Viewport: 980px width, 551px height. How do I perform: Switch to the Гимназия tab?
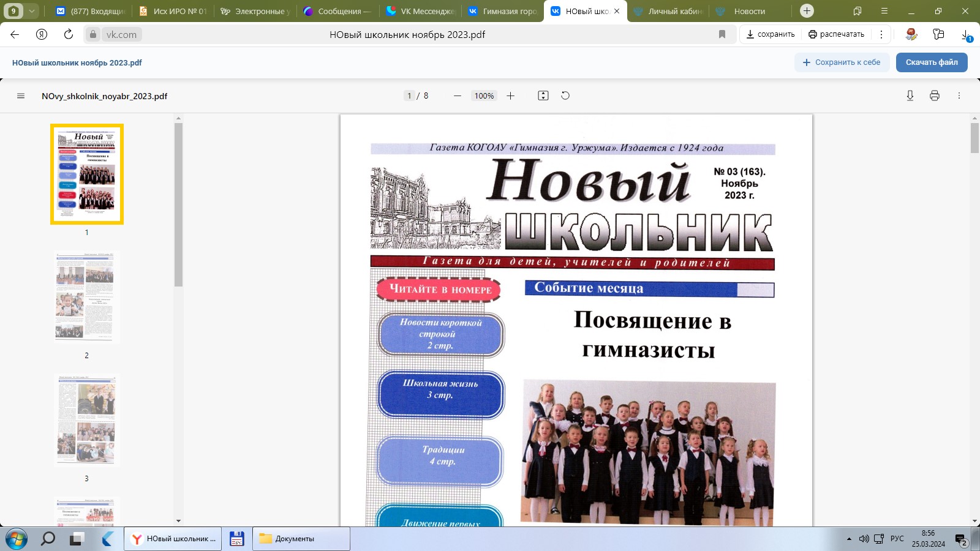click(x=502, y=11)
